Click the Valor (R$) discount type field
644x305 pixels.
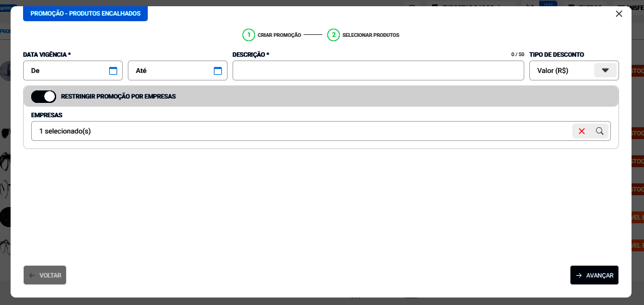tap(560, 70)
